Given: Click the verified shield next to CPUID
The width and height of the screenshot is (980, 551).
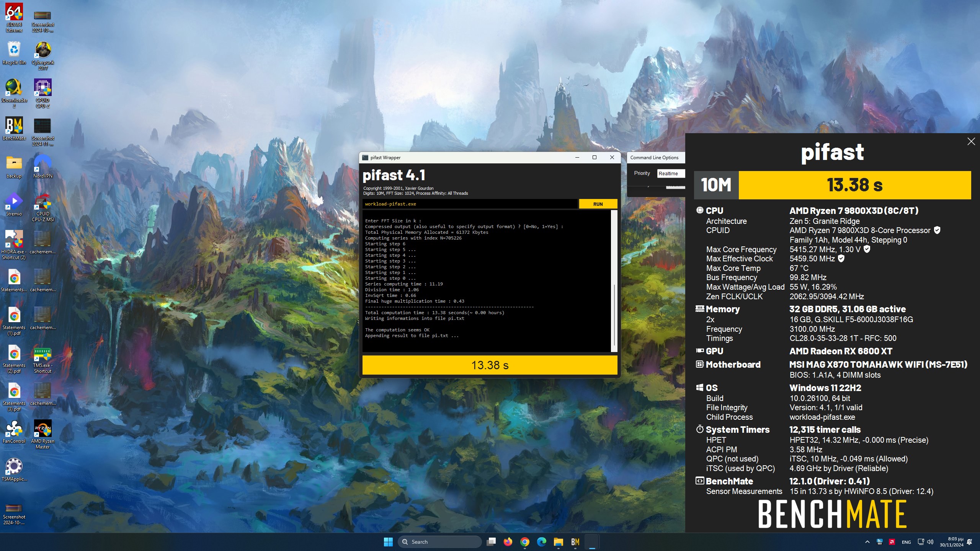Looking at the screenshot, I should 937,230.
